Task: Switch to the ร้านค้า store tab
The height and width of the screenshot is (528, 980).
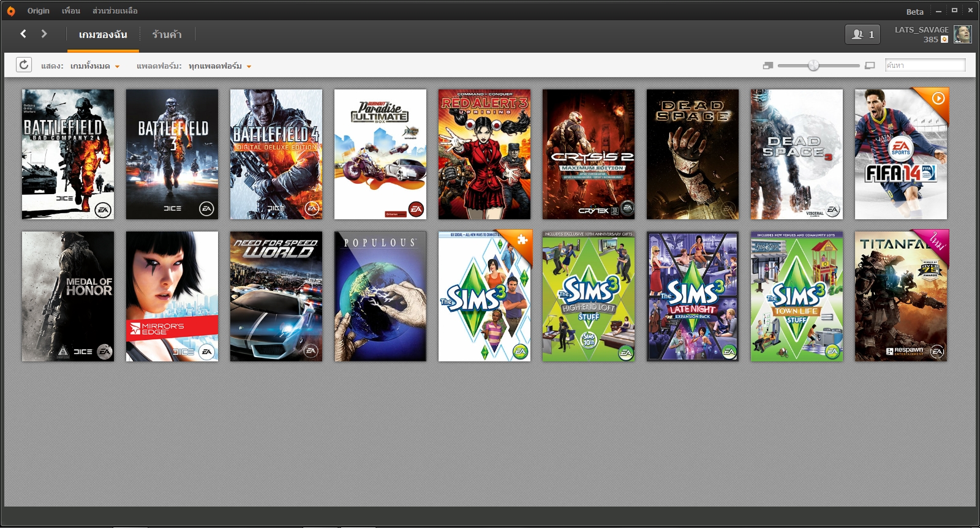Action: 167,34
